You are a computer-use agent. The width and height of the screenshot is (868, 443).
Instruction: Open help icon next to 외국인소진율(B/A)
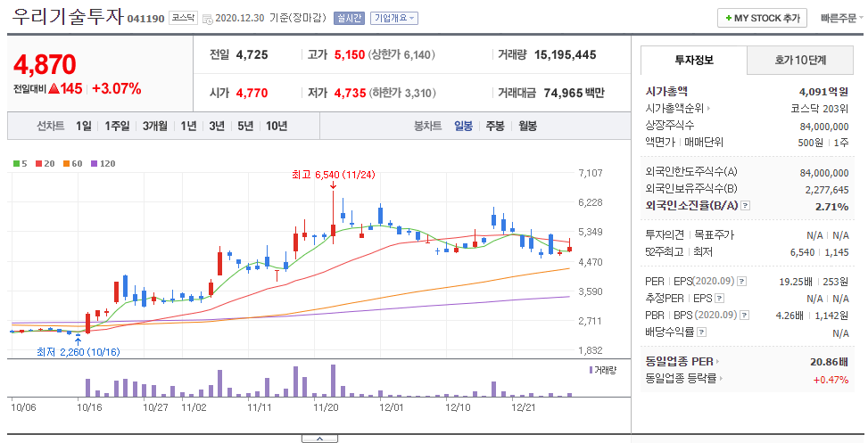[x=746, y=206]
